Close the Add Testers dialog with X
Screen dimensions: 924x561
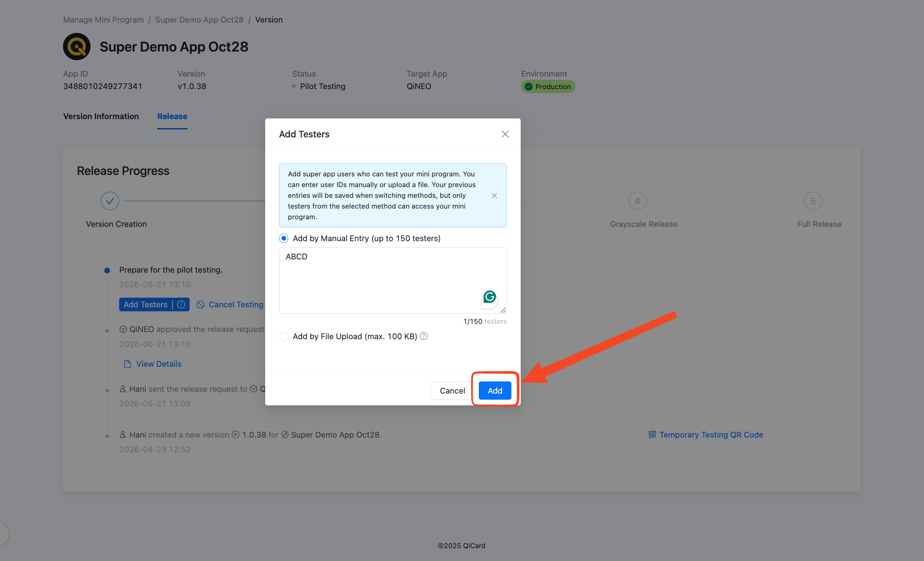pyautogui.click(x=505, y=134)
